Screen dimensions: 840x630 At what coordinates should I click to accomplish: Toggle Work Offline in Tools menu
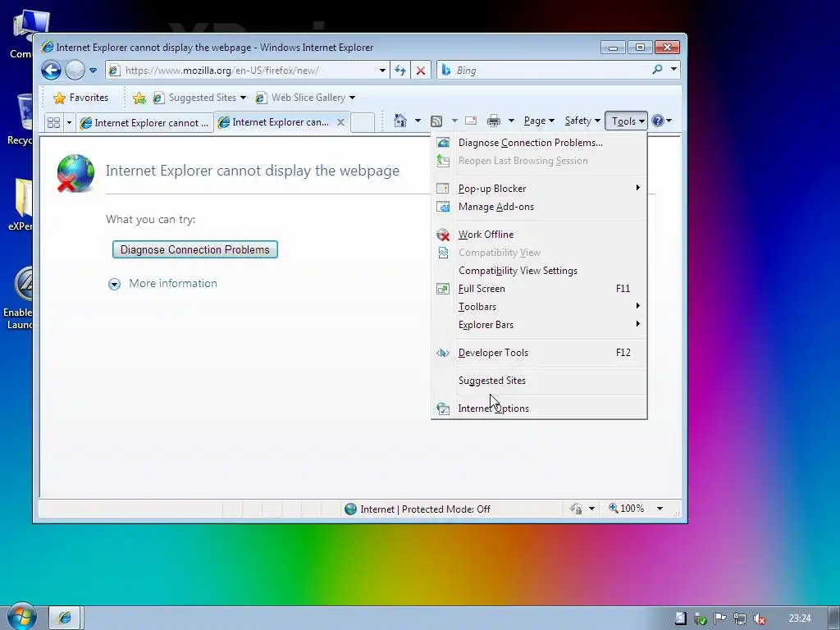click(x=540, y=235)
